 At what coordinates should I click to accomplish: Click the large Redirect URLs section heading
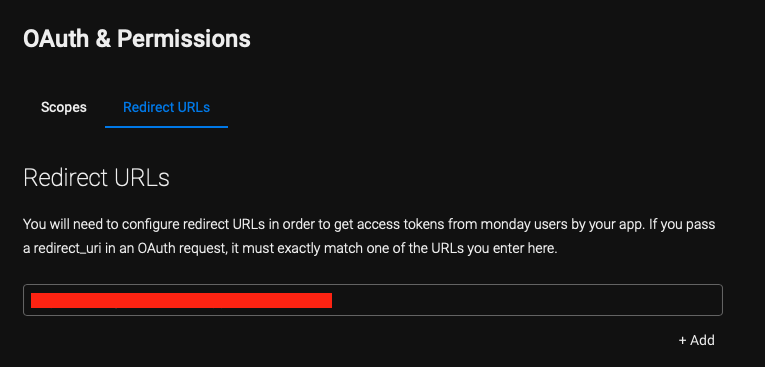click(96, 178)
